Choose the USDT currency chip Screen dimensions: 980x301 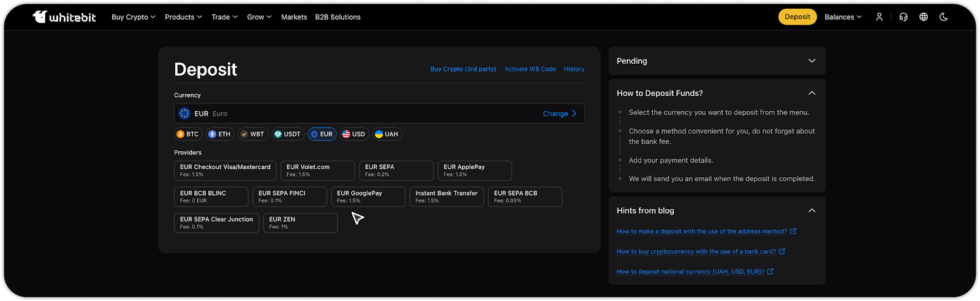287,134
